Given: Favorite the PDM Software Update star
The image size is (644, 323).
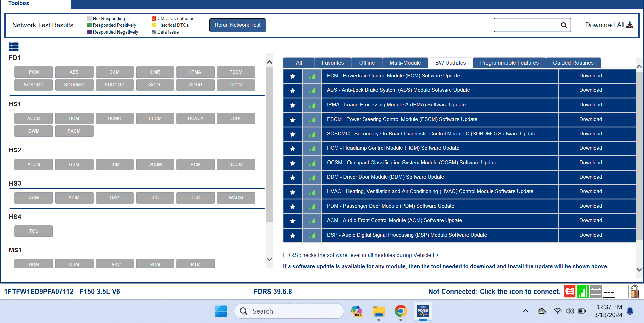Looking at the screenshot, I should [x=293, y=206].
